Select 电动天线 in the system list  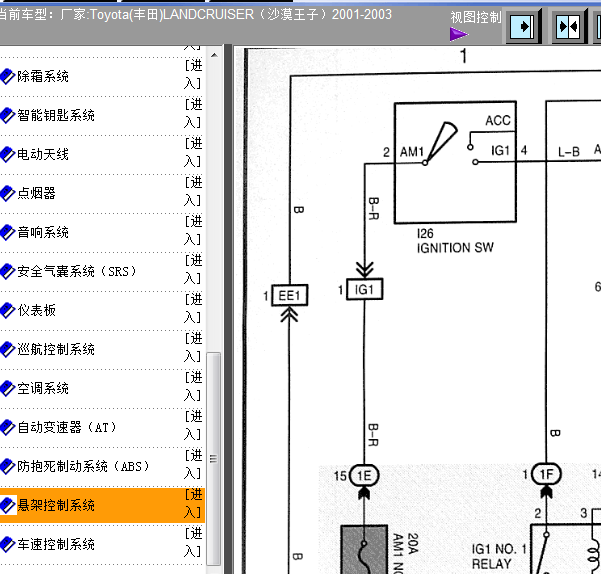click(x=43, y=154)
